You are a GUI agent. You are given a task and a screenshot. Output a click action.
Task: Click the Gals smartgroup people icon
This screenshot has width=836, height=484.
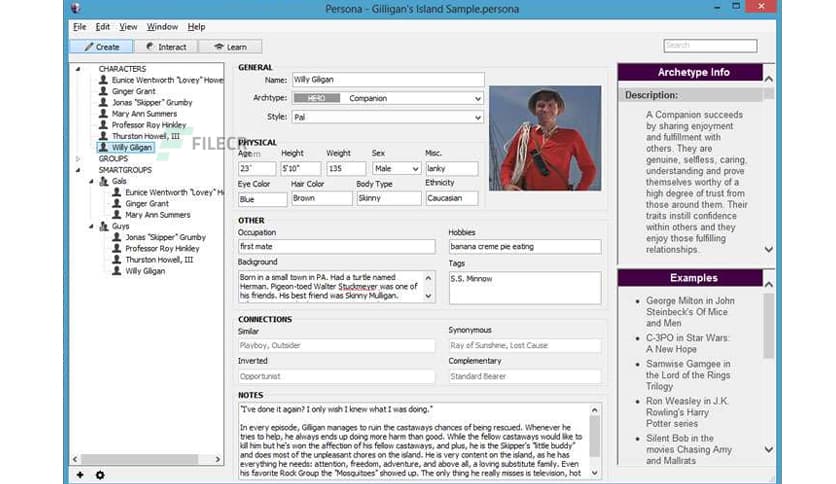(103, 181)
